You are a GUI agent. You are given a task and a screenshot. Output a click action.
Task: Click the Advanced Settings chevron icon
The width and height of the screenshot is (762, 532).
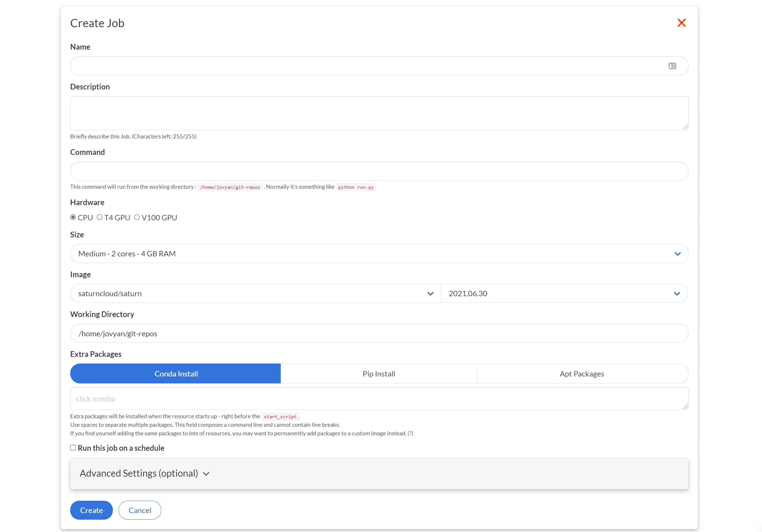pos(206,474)
